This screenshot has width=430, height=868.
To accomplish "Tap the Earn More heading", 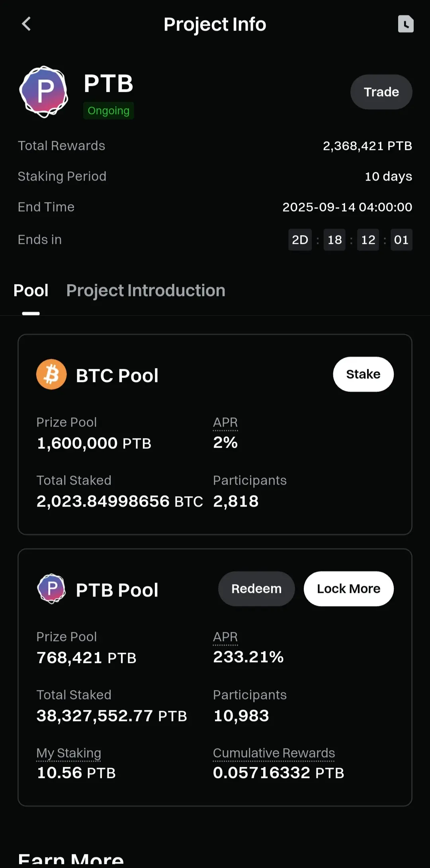I will 71,860.
